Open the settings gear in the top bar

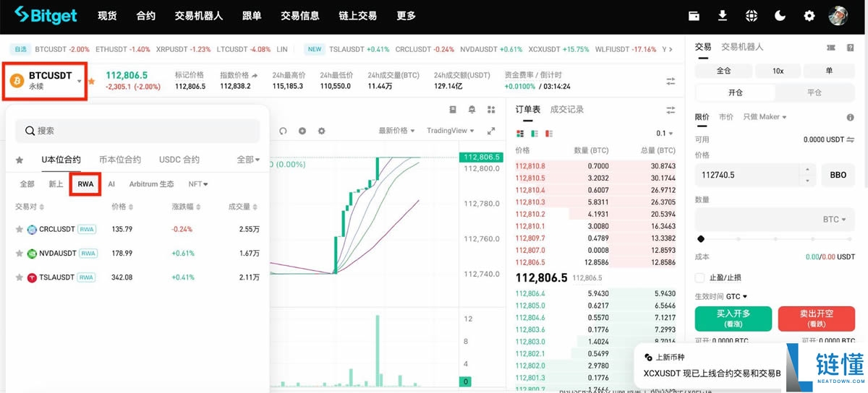(809, 15)
